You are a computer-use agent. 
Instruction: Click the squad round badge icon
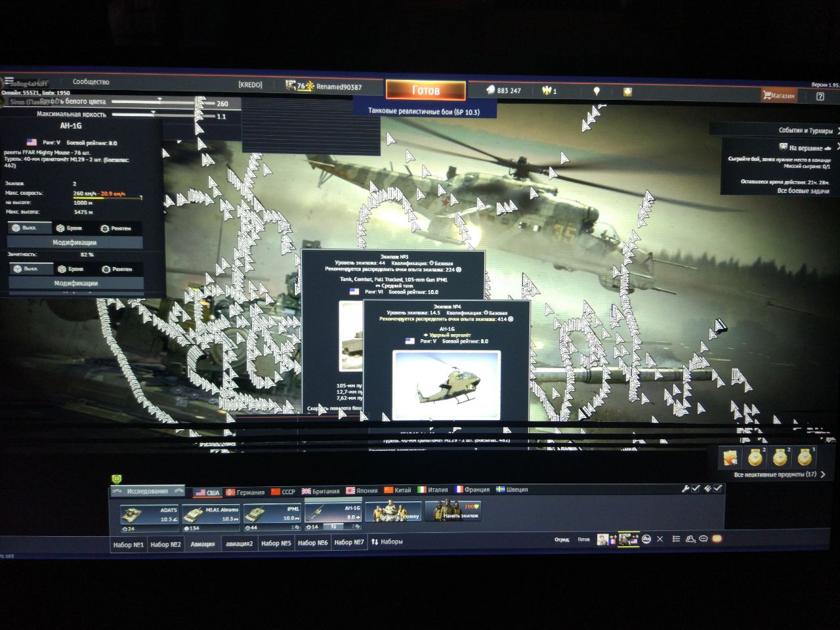(646, 539)
